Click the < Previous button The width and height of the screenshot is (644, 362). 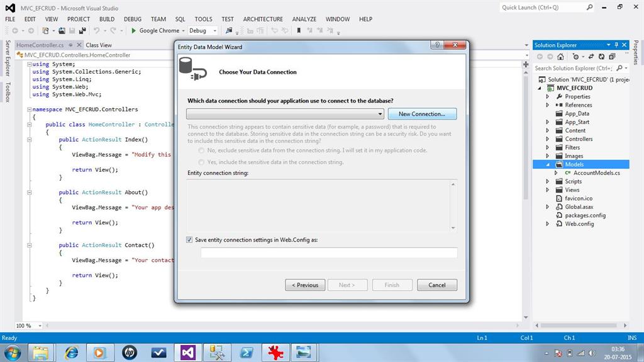point(305,285)
